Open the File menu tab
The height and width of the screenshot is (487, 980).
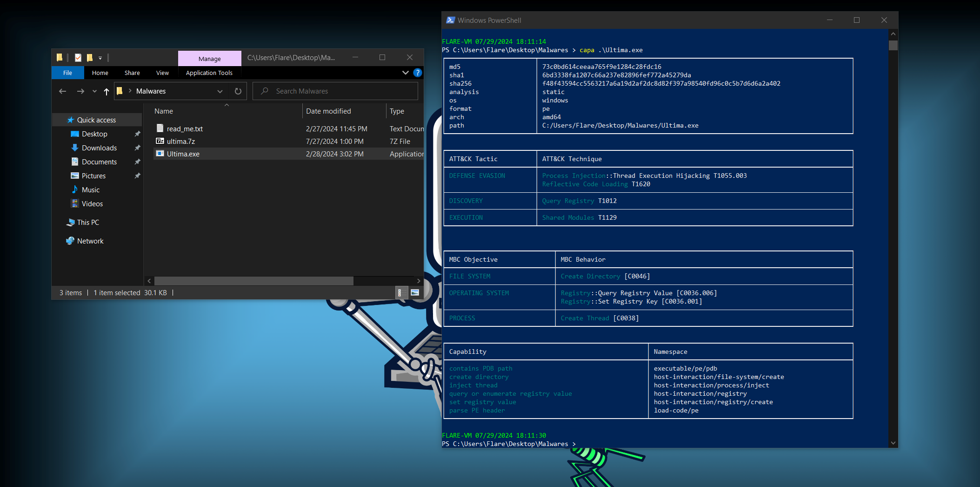[68, 73]
